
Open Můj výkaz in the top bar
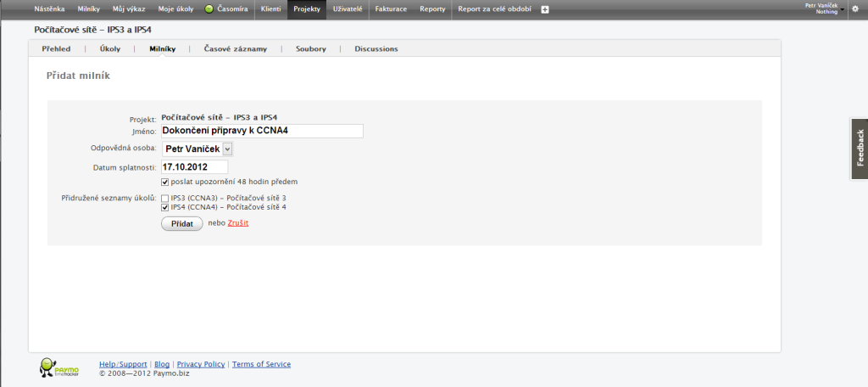tap(129, 9)
